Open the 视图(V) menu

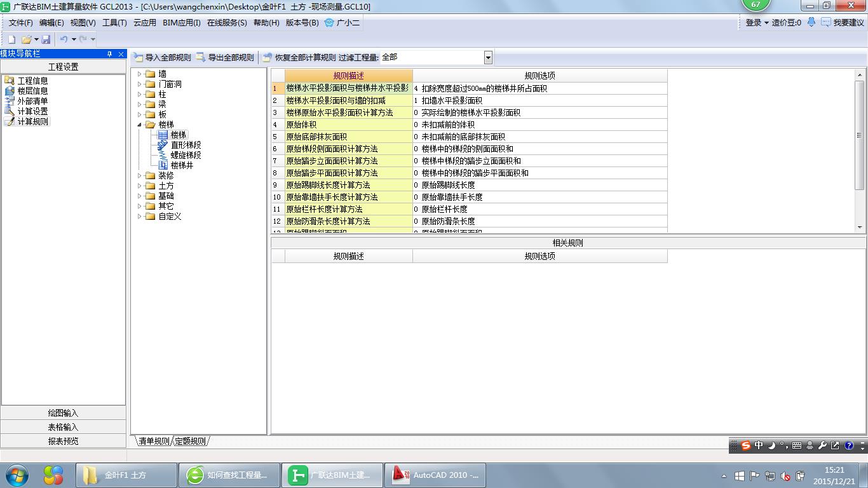pos(83,23)
